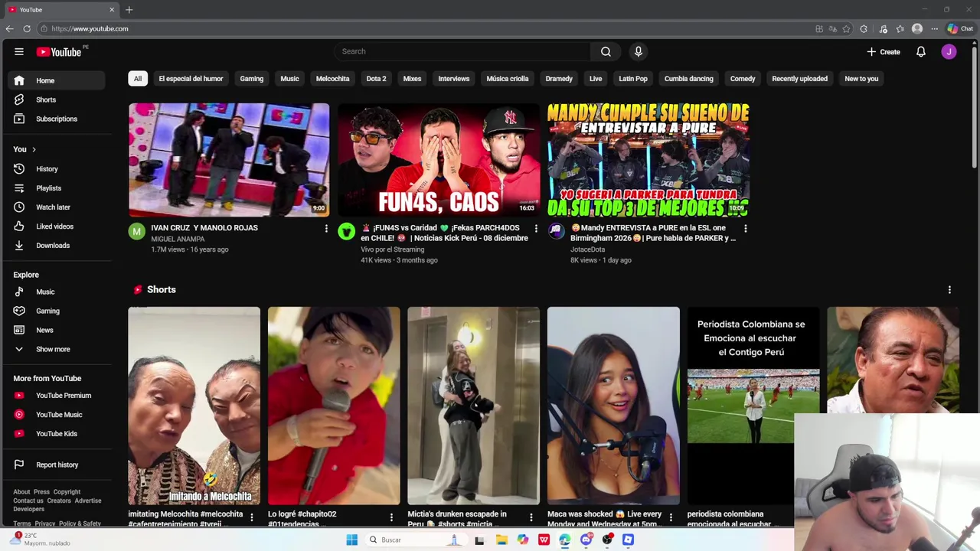Viewport: 980px width, 551px height.
Task: Open YouTube Kids in the sidebar
Action: click(x=56, y=433)
